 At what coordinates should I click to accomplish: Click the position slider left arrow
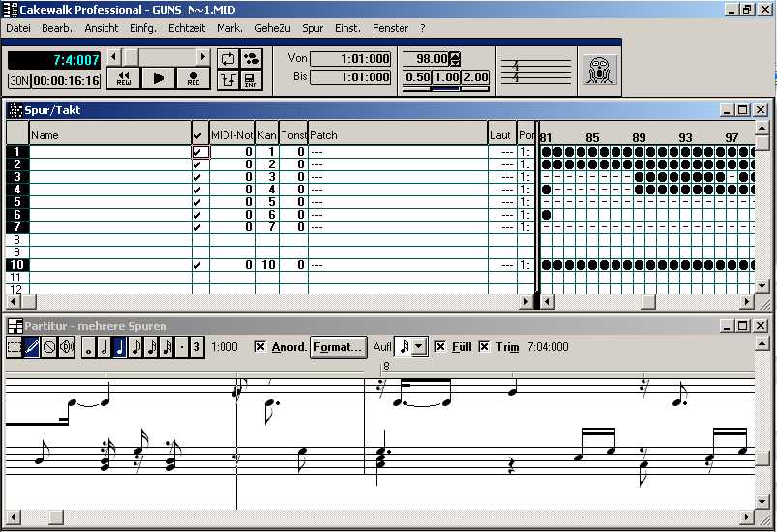tap(113, 57)
